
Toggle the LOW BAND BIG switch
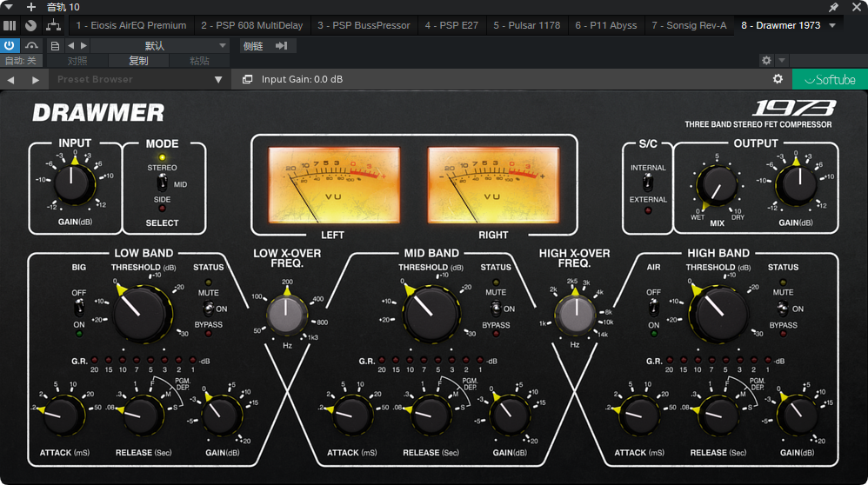79,308
